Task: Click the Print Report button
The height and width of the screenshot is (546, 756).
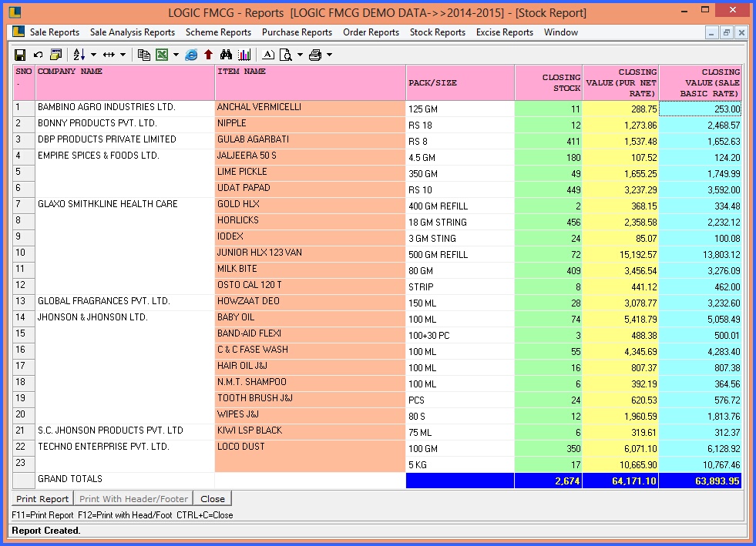Action: click(x=42, y=499)
